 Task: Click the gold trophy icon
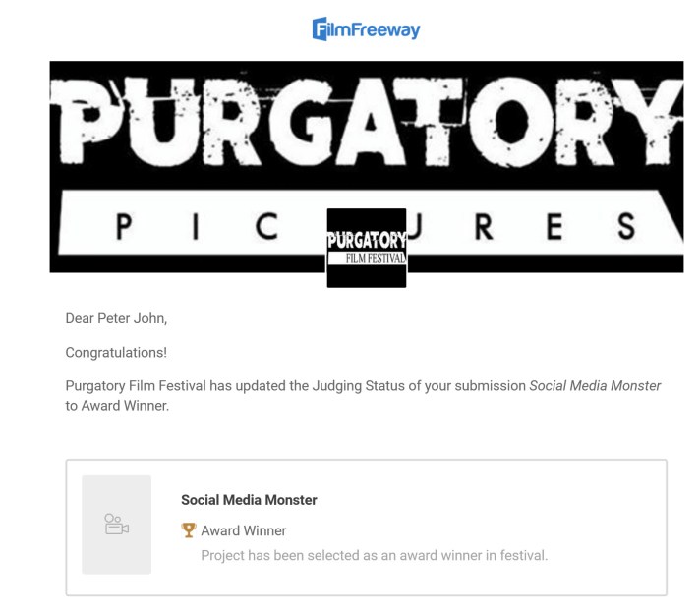pyautogui.click(x=189, y=530)
